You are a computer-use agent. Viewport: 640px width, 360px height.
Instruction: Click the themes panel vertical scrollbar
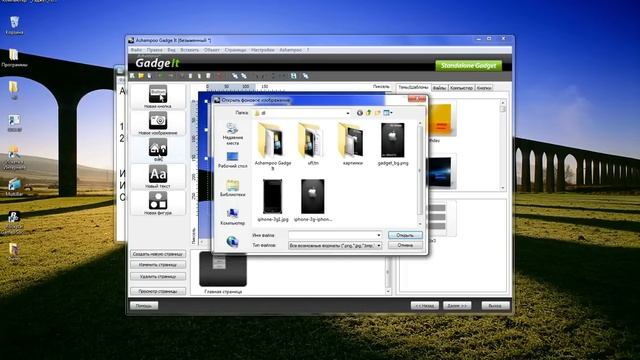pyautogui.click(x=503, y=145)
